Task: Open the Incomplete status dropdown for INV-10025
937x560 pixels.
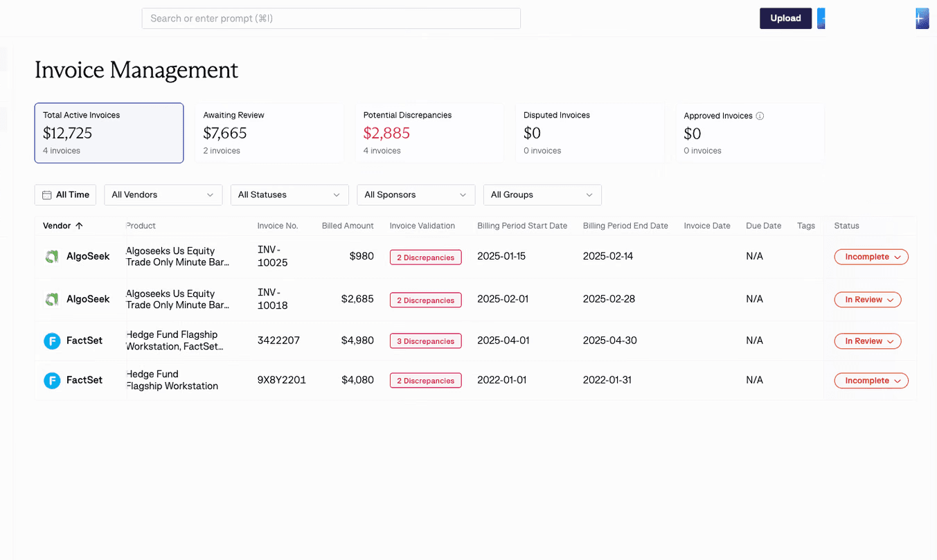Action: click(871, 257)
